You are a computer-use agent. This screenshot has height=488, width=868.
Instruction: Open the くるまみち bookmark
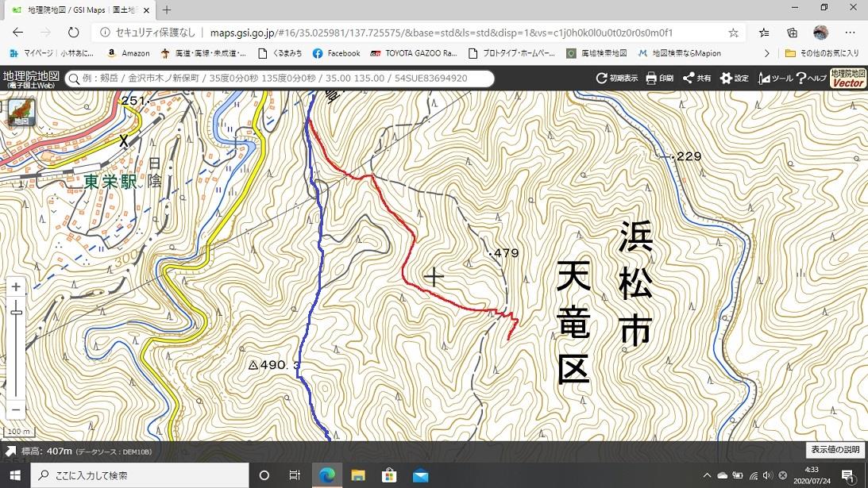click(x=280, y=53)
